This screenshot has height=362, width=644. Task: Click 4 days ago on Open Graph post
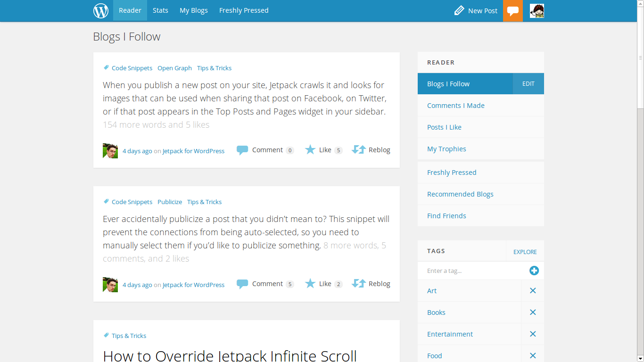[x=137, y=151]
